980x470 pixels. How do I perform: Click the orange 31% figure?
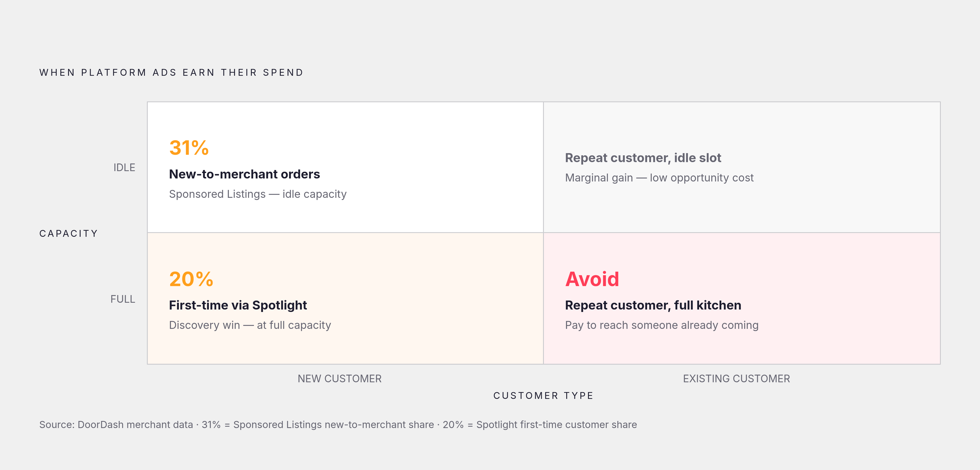tap(189, 148)
